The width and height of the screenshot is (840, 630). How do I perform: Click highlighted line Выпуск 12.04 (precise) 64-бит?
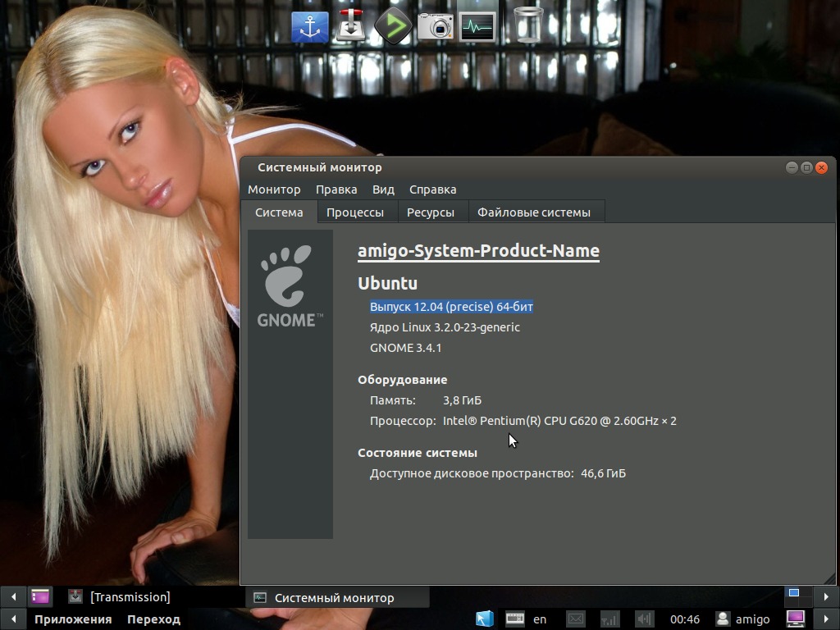(452, 307)
